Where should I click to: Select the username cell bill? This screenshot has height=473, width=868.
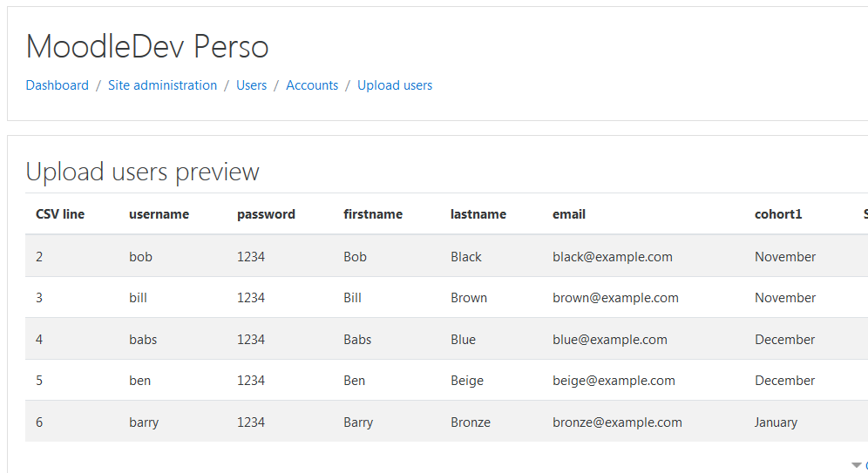click(138, 298)
